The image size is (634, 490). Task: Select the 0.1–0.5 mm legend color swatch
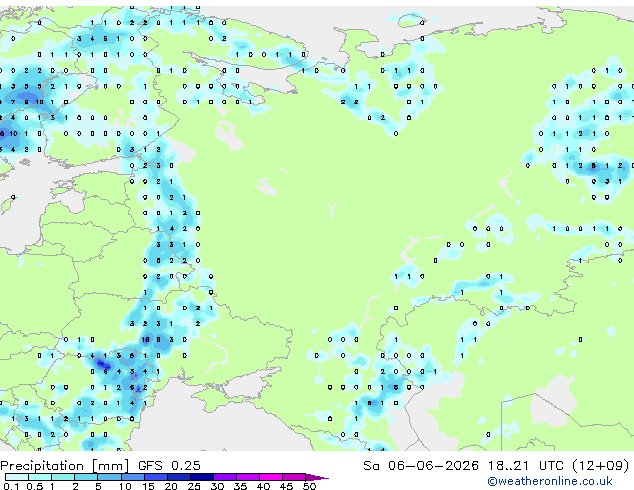(x=17, y=477)
